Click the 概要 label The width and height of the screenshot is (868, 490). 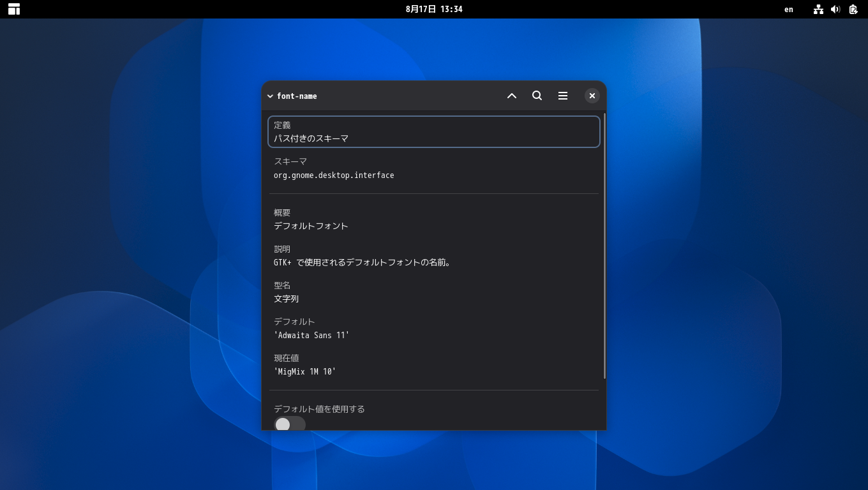282,212
